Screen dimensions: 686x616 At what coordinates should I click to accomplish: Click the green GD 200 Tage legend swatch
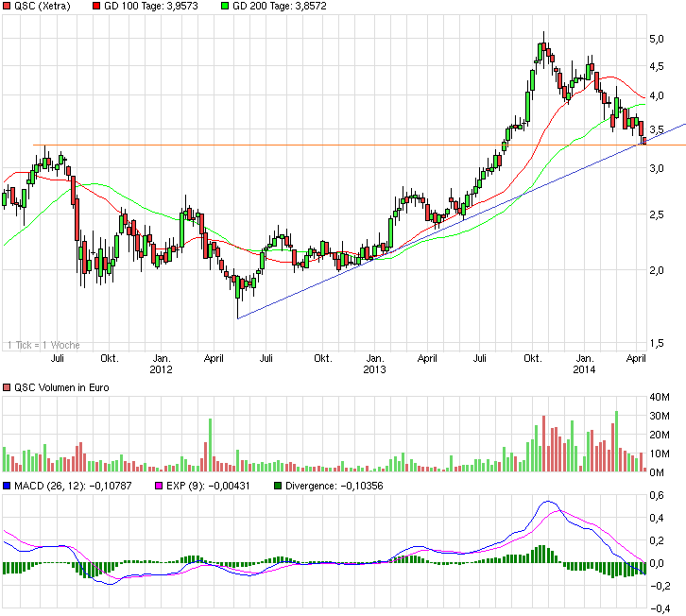[x=225, y=6]
